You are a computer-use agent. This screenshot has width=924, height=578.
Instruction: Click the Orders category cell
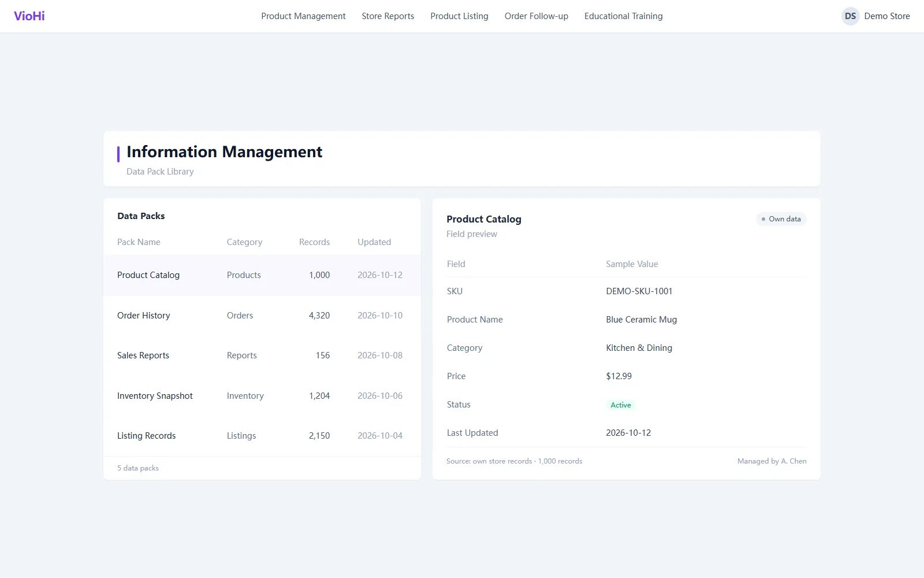[x=240, y=316]
